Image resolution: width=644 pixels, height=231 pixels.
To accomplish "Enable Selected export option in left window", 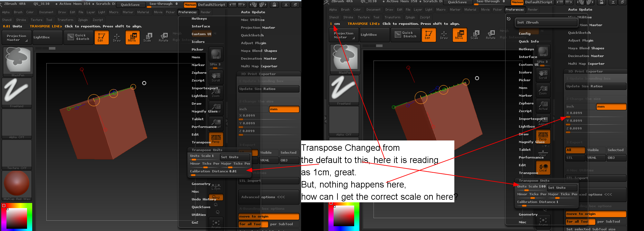I will coord(289,153).
